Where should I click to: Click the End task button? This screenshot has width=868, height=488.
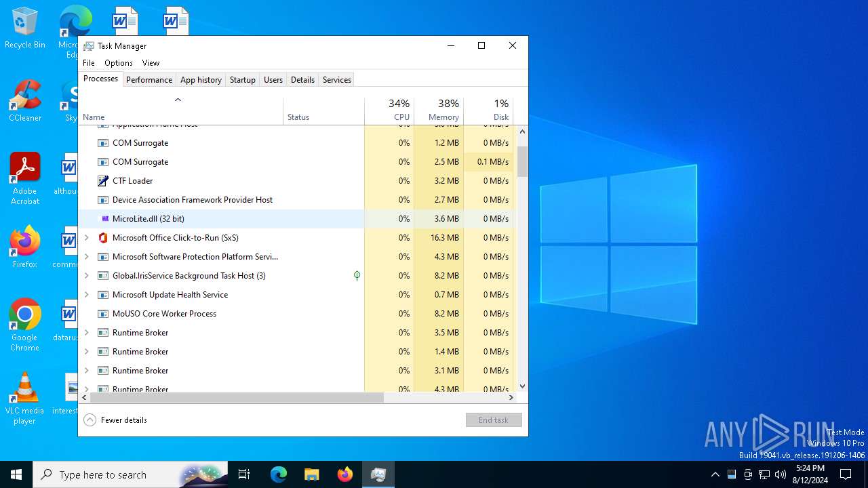point(494,420)
